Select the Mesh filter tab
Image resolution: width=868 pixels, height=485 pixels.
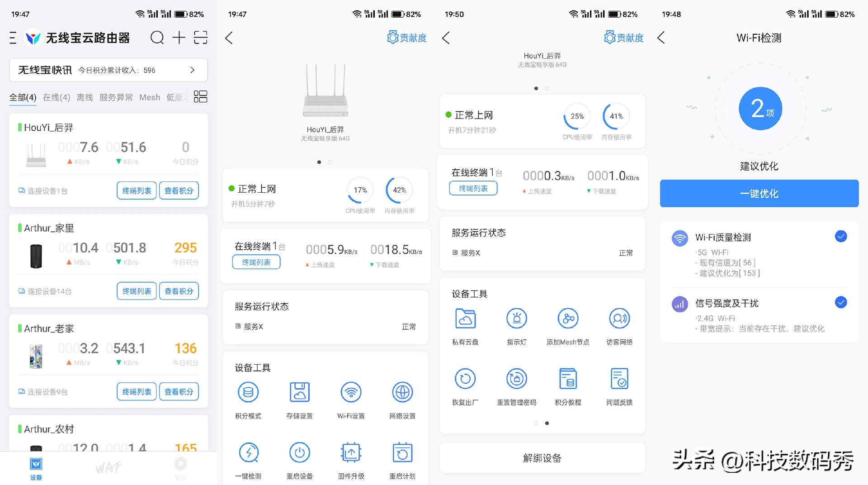pyautogui.click(x=150, y=97)
